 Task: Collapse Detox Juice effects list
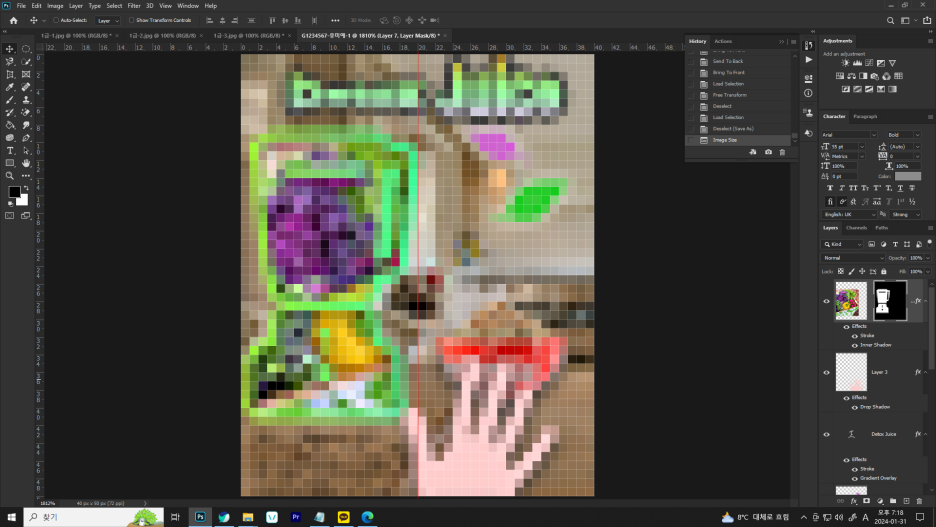click(x=925, y=434)
